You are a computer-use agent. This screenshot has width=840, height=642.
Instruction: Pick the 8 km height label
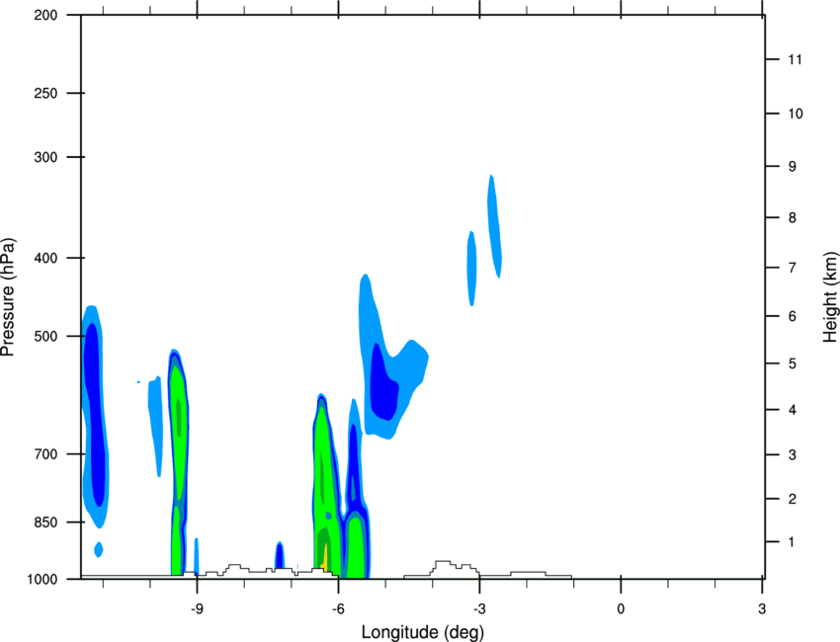point(793,217)
